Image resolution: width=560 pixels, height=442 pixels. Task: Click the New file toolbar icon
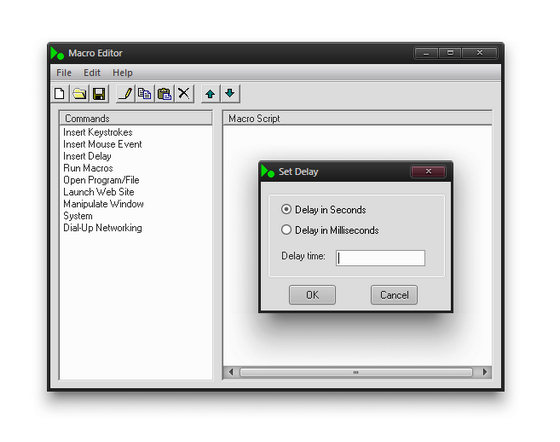[x=60, y=94]
